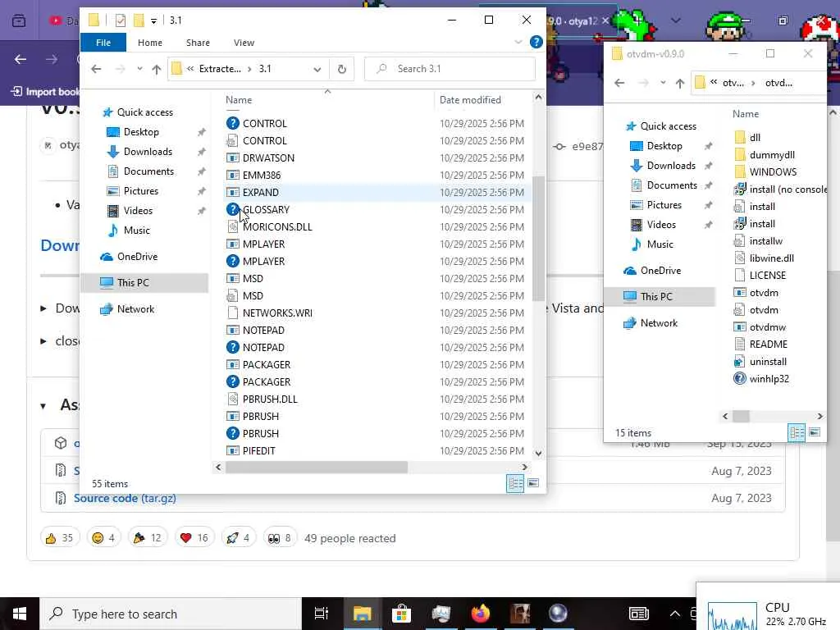
Task: Go up one level in otvdm window
Action: [680, 83]
